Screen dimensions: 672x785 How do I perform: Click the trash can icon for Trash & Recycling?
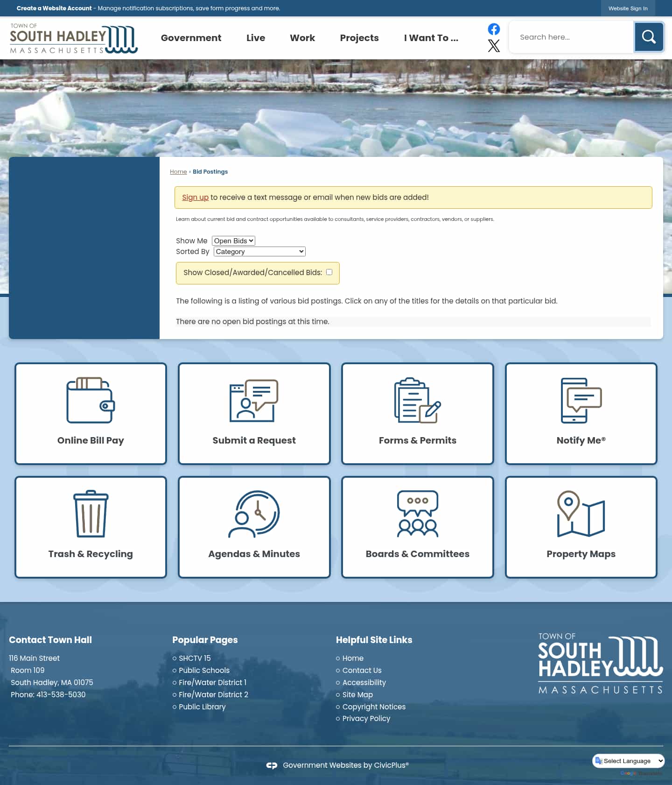91,514
